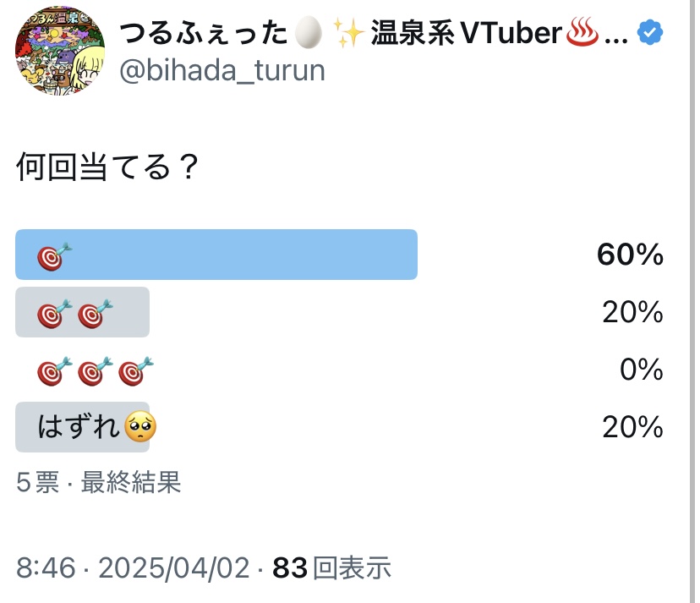Click the 0% result label
Image resolution: width=700 pixels, height=603 pixels.
641,370
